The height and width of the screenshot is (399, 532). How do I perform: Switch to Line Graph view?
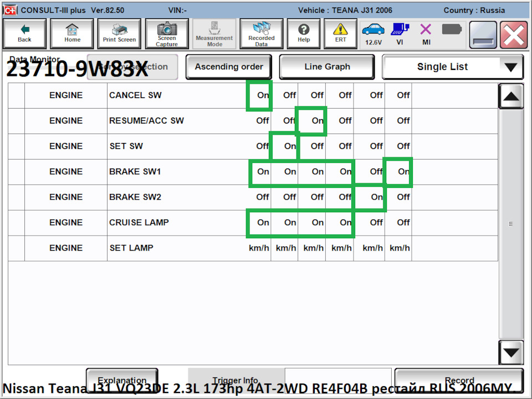pyautogui.click(x=327, y=67)
